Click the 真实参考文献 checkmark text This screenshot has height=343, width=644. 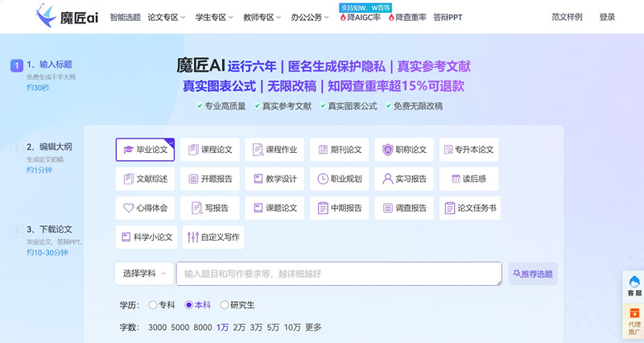287,106
